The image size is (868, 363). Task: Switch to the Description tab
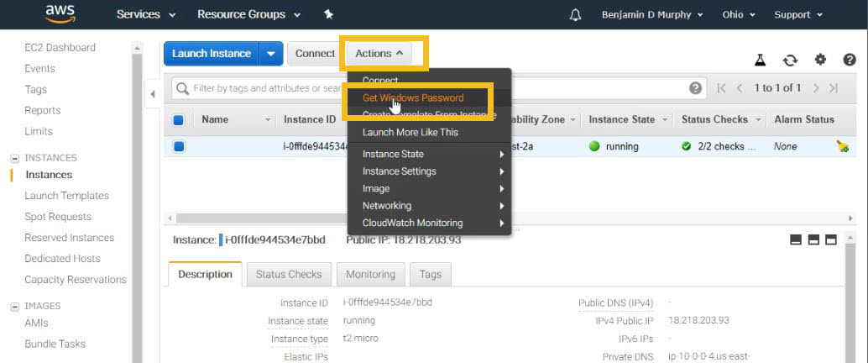(x=206, y=274)
